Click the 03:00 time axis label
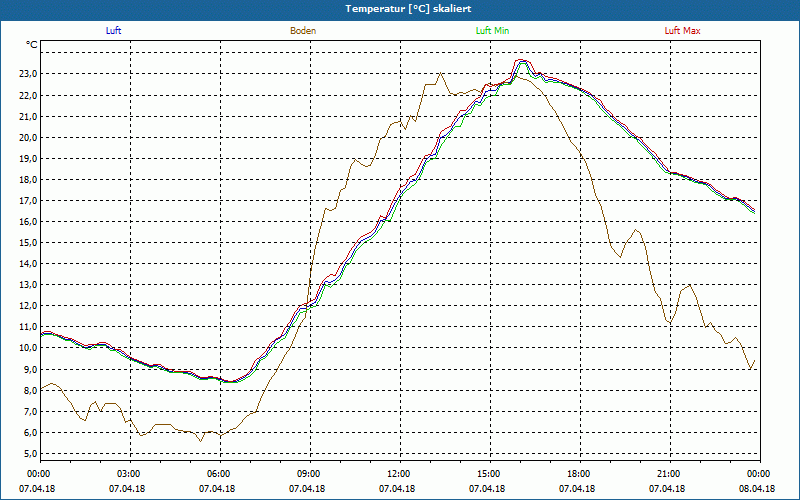The height and width of the screenshot is (500, 800). coord(130,474)
